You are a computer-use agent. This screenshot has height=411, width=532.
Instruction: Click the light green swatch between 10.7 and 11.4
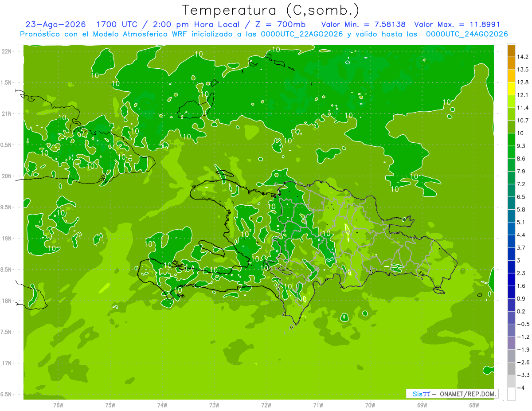point(511,114)
